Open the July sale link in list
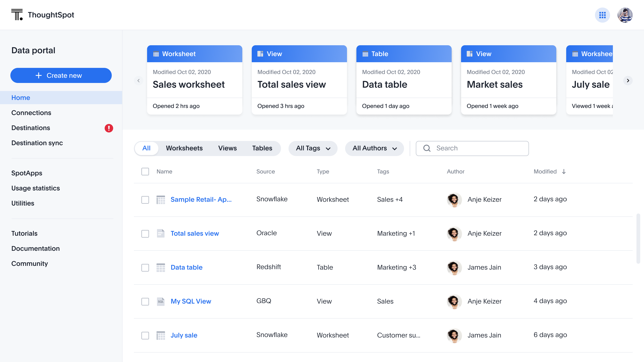This screenshot has height=362, width=644. (x=184, y=336)
